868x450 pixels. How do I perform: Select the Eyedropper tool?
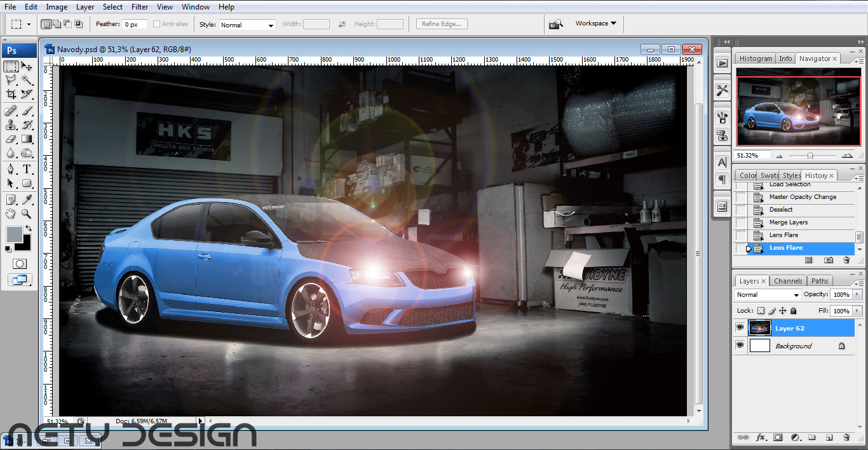click(x=27, y=200)
